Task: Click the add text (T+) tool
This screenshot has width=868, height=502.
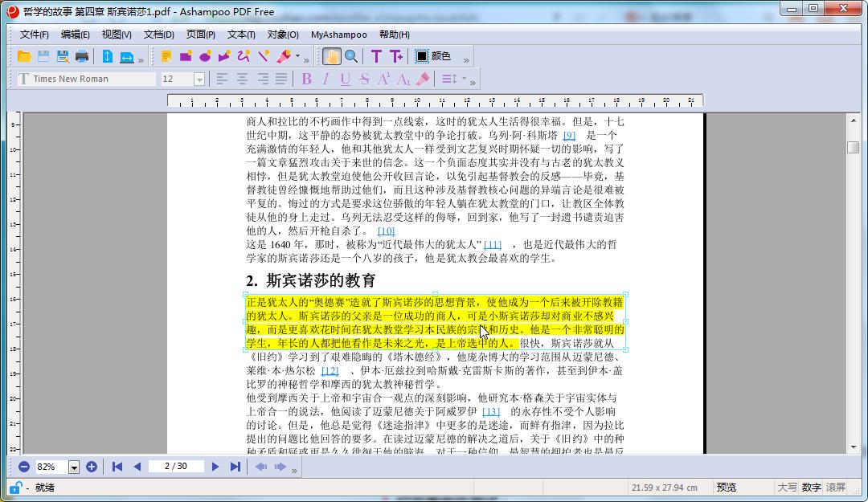Action: click(x=395, y=55)
